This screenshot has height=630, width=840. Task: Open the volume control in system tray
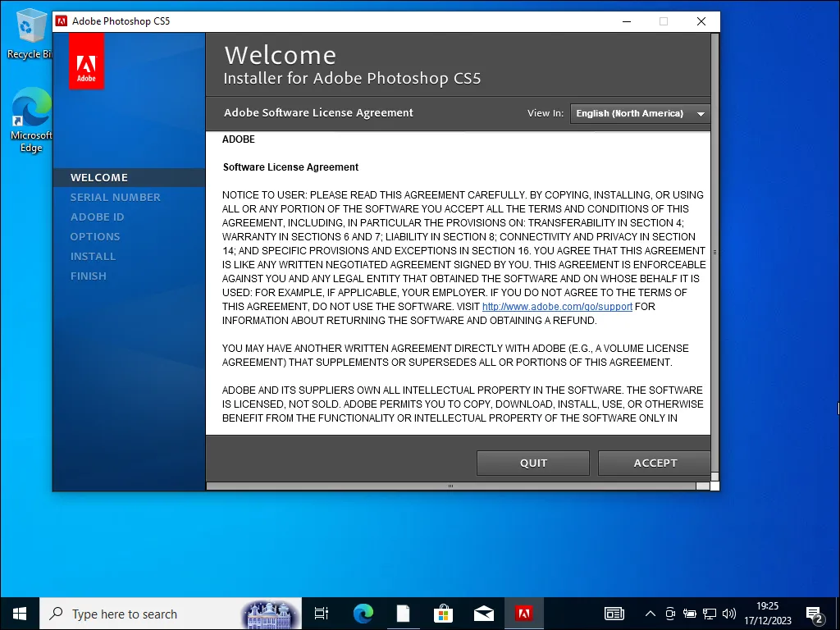728,614
